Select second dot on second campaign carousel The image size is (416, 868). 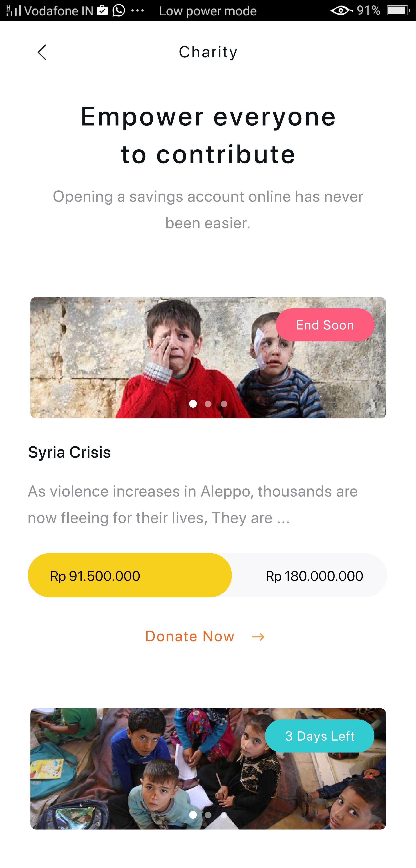click(208, 815)
